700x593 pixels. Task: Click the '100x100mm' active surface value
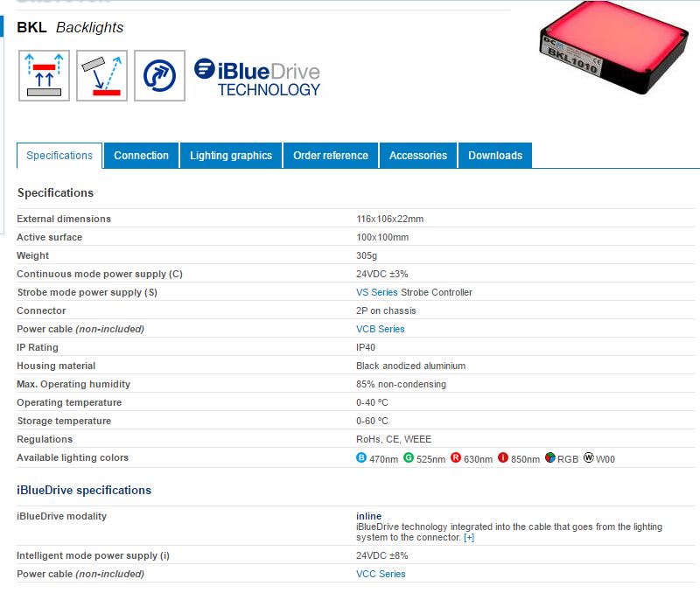382,237
